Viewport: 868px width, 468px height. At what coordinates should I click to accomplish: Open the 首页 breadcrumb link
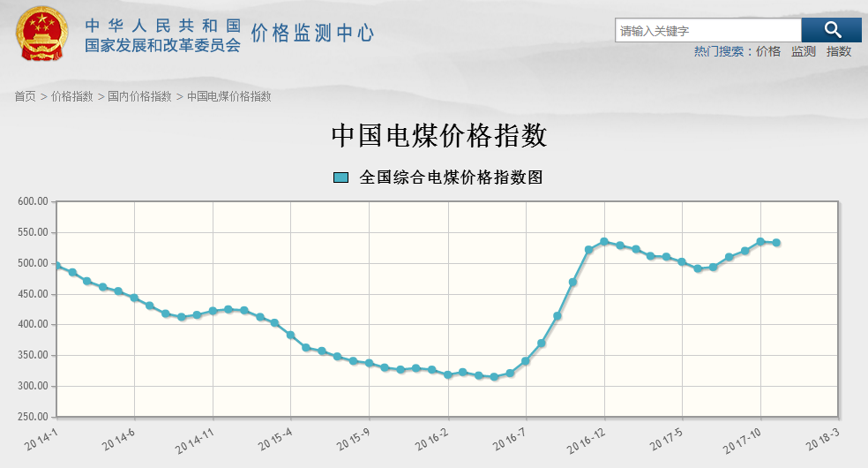[25, 96]
